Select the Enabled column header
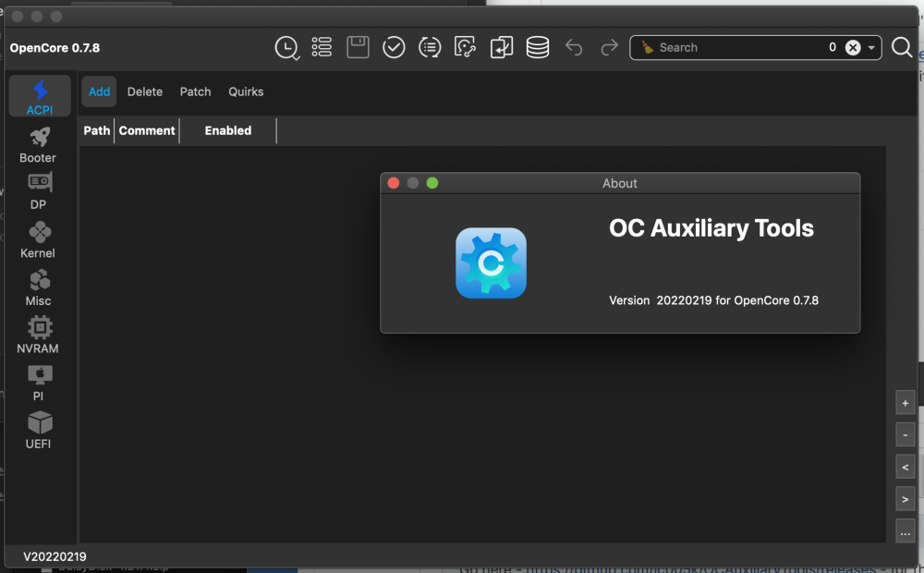The height and width of the screenshot is (573, 924). point(228,130)
